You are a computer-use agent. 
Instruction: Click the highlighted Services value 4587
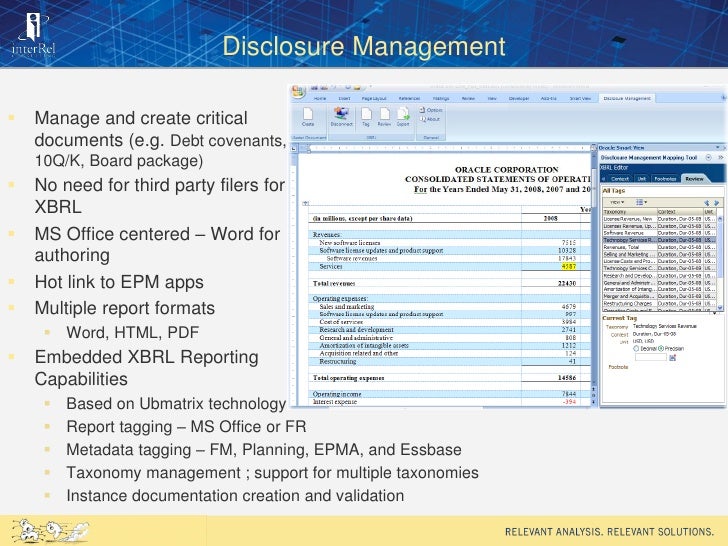[569, 266]
